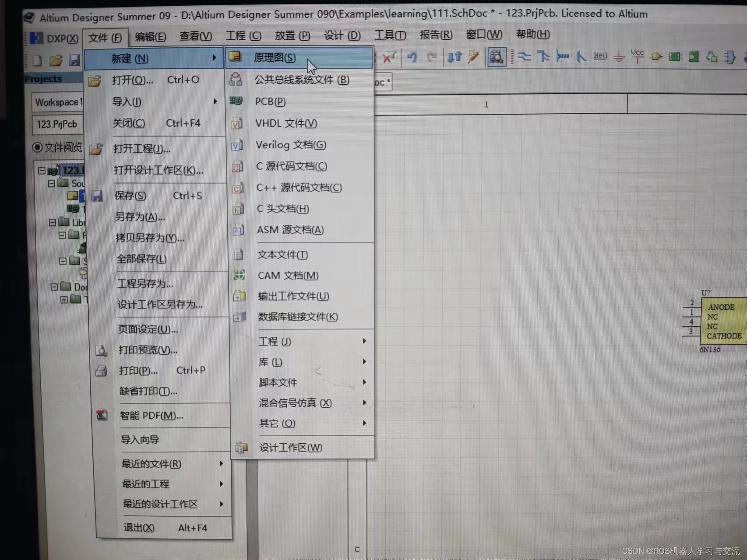Image resolution: width=747 pixels, height=560 pixels.
Task: Pick 公共总线系统文件 (B) entry
Action: click(x=301, y=80)
